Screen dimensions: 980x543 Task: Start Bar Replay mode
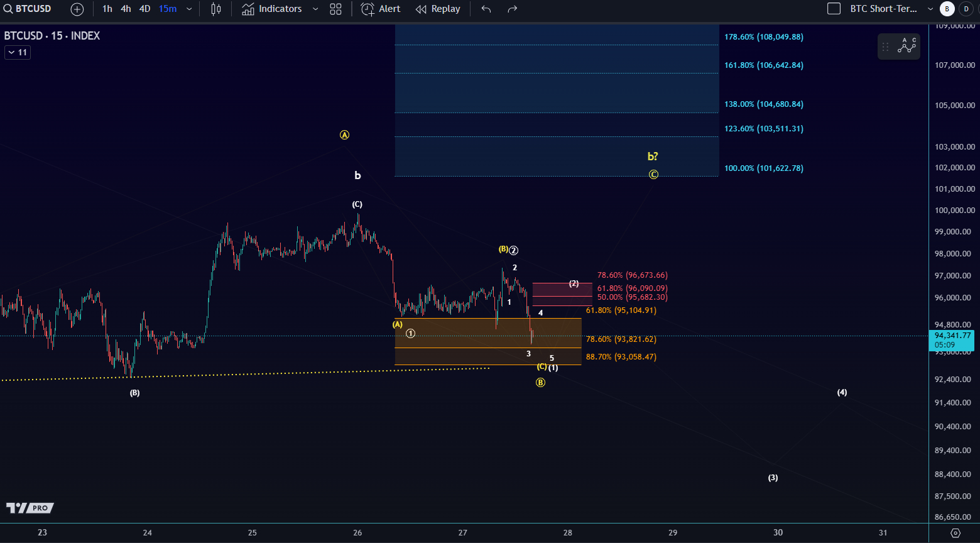(x=438, y=9)
